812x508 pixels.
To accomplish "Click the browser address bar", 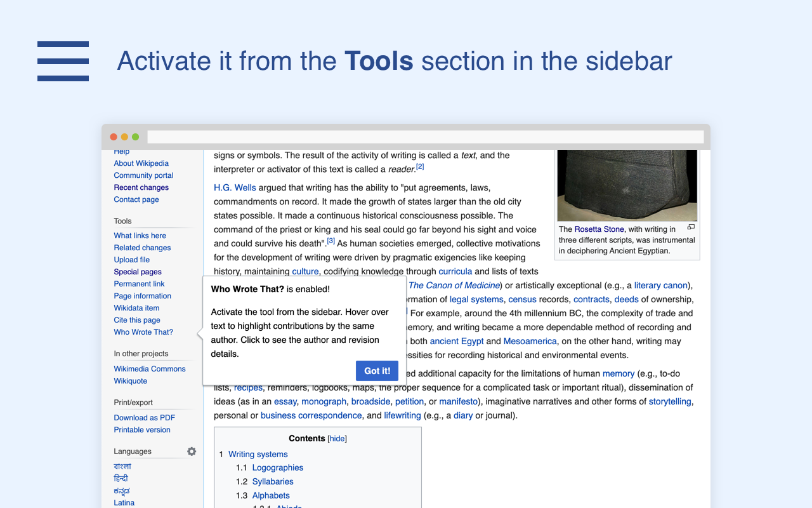I will [425, 137].
